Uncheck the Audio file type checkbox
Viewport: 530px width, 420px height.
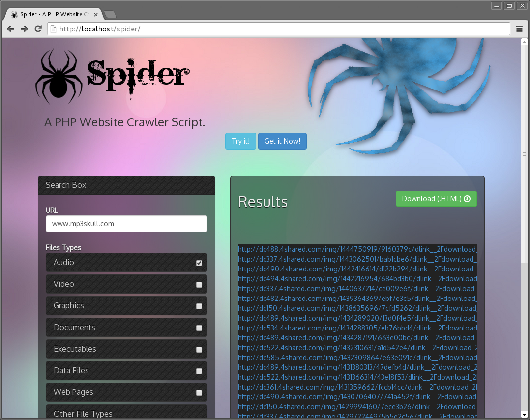[x=199, y=263]
